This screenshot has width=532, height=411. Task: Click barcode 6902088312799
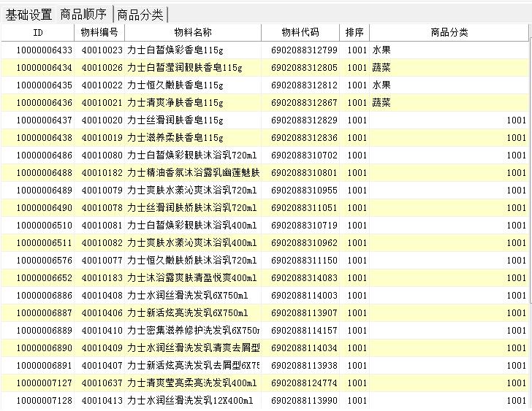(304, 50)
